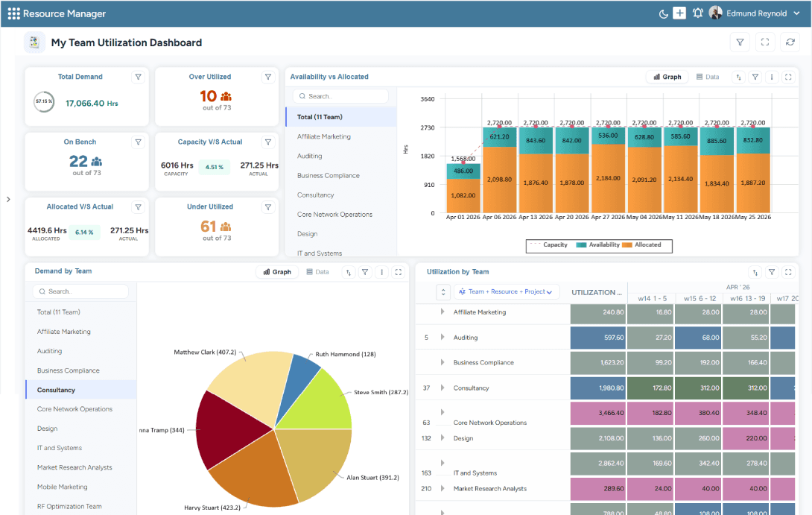Switch Demand by Team to Data view
812x515 pixels.
pos(317,272)
